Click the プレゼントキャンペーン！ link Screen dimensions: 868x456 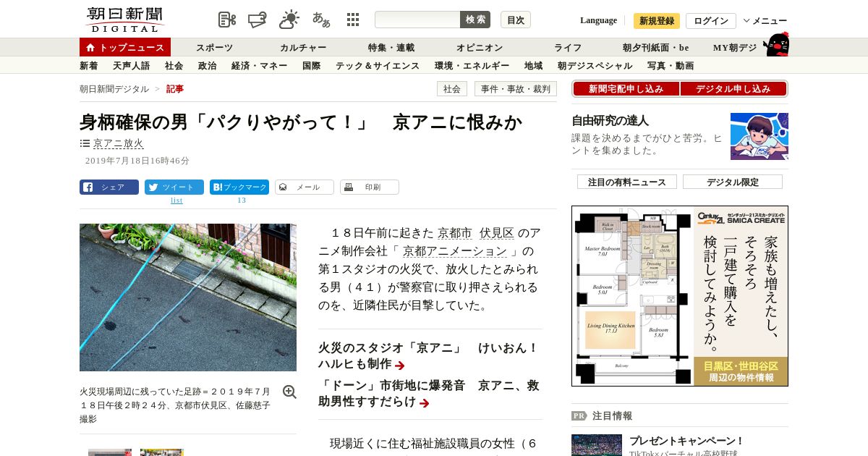pos(686,440)
